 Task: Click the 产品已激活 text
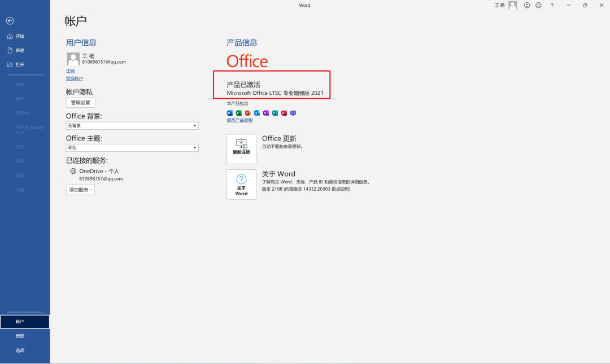[243, 85]
